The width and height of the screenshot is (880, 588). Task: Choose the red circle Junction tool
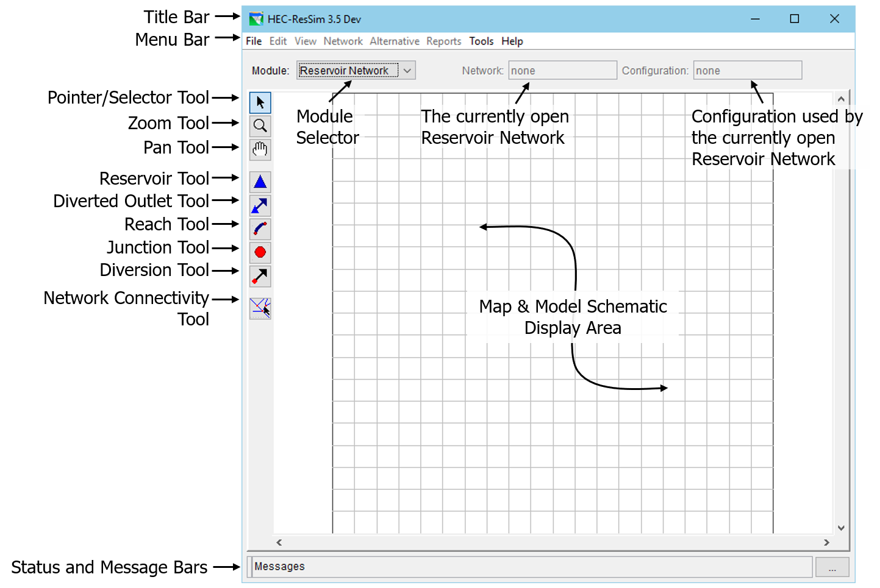coord(260,252)
